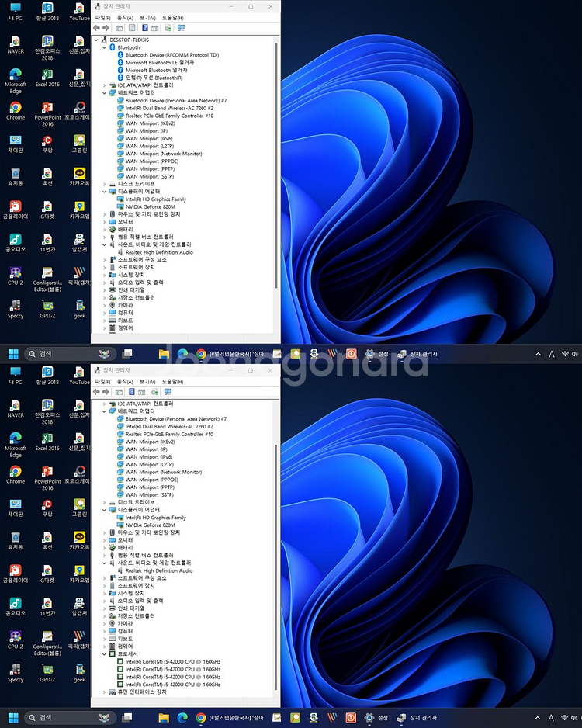Show hidden tray icons on the lower taskbar
582x728 pixels.
(x=538, y=718)
